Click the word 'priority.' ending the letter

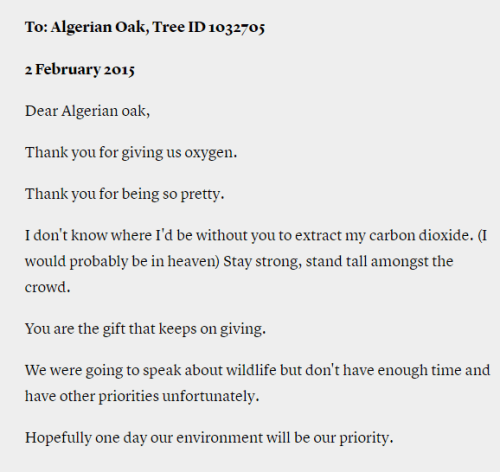(366, 439)
